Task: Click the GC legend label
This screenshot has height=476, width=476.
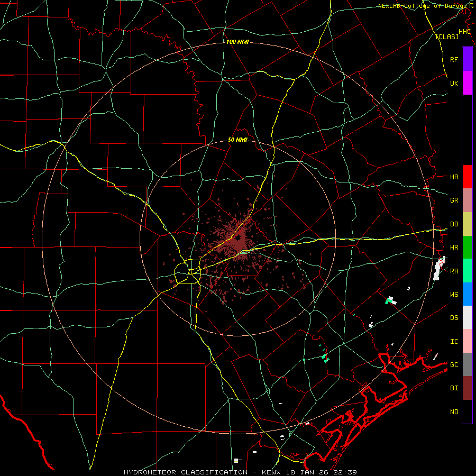Action: [x=454, y=364]
